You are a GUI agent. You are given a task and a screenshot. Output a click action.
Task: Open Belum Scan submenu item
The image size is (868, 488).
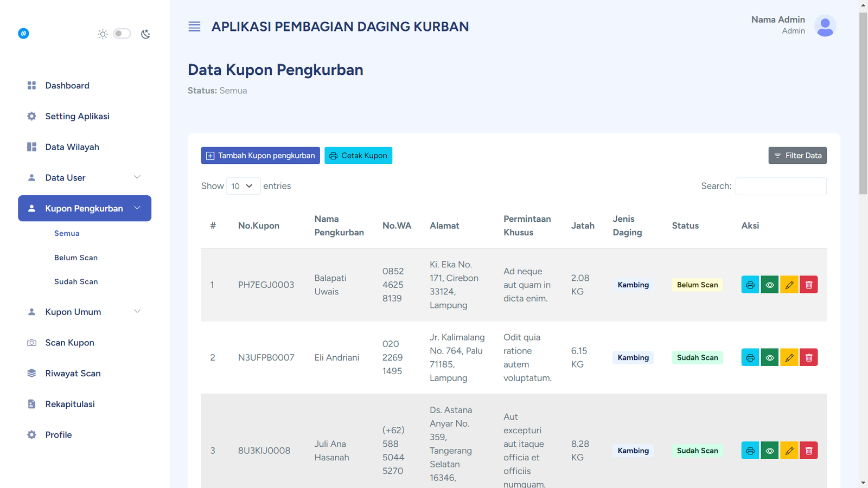(76, 258)
